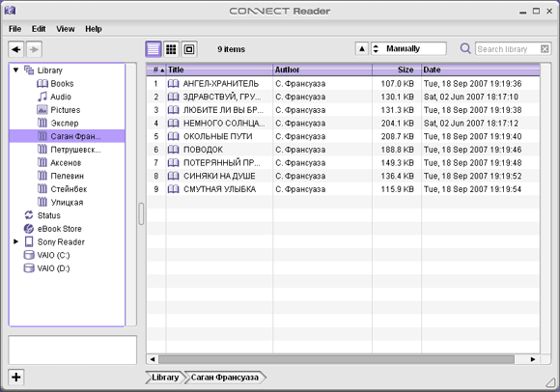Viewport: 560px width, 392px height.
Task: Switch to single item preview view
Action: (x=189, y=49)
